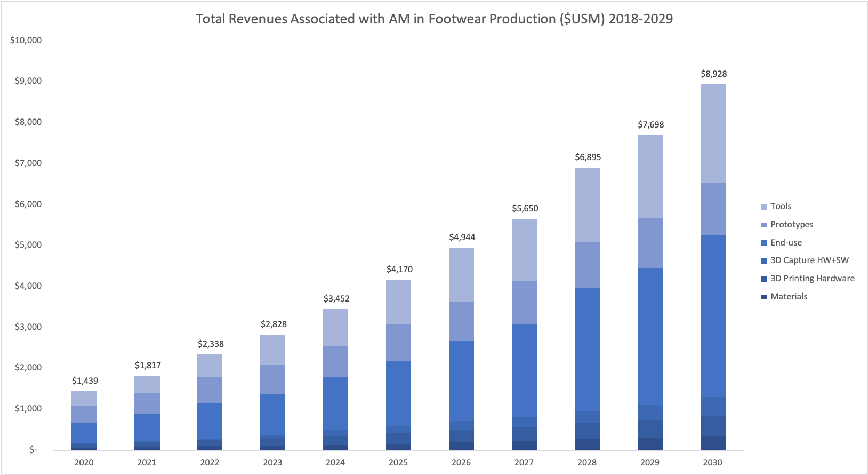This screenshot has width=868, height=475.
Task: Click the $4,170 data label
Action: coord(399,269)
